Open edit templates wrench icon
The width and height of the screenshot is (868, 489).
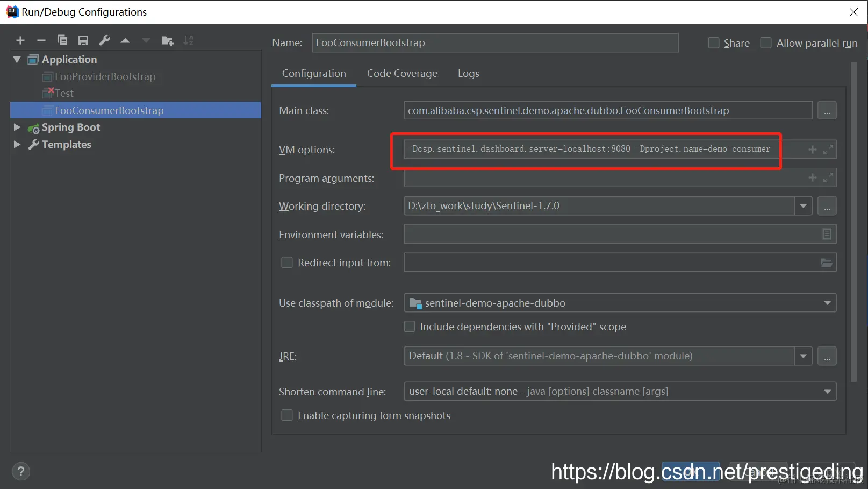(x=104, y=40)
